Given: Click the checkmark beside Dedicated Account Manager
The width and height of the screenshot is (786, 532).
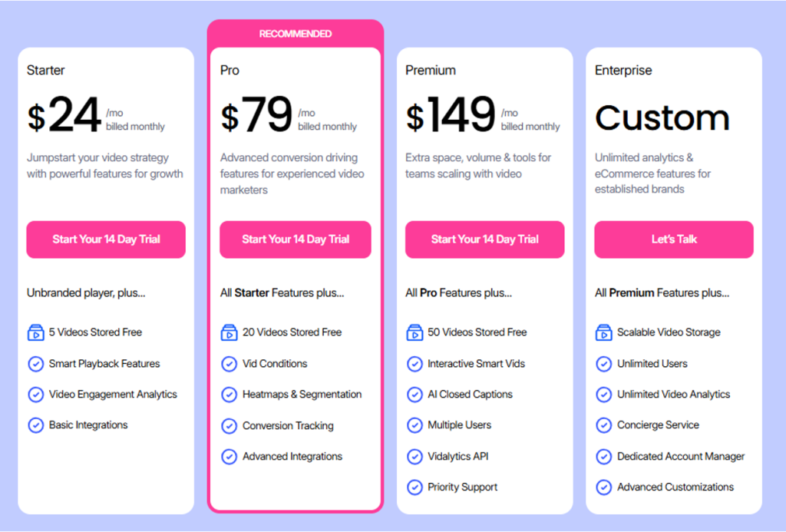Looking at the screenshot, I should point(603,457).
